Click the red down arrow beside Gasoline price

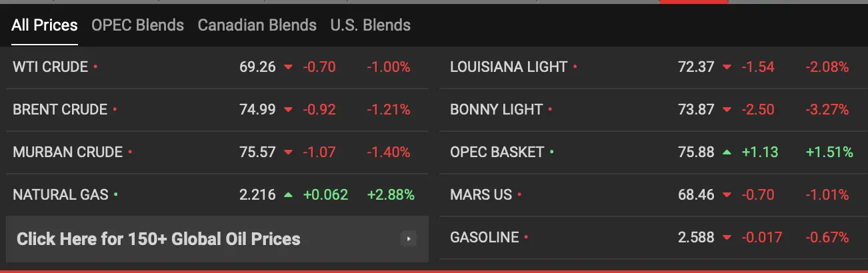tap(727, 238)
